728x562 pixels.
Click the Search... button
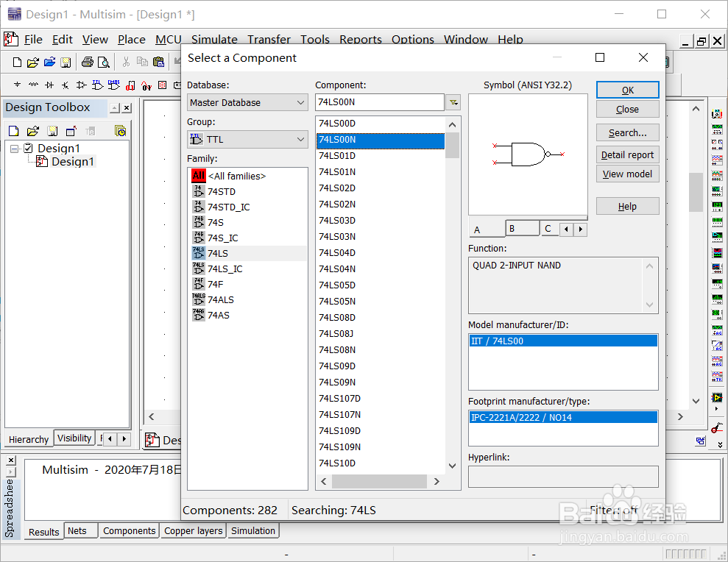tap(627, 132)
